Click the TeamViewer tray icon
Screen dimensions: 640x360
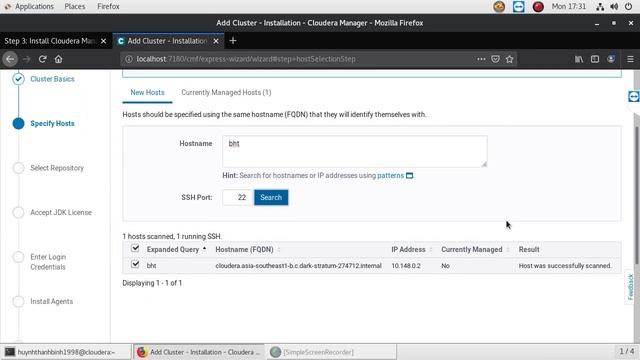click(518, 7)
